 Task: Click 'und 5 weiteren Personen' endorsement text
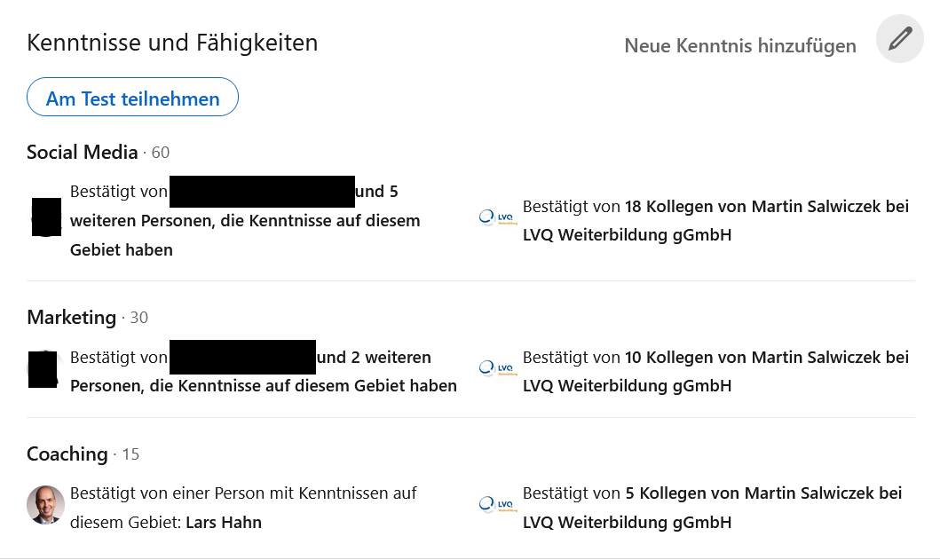tap(245, 221)
